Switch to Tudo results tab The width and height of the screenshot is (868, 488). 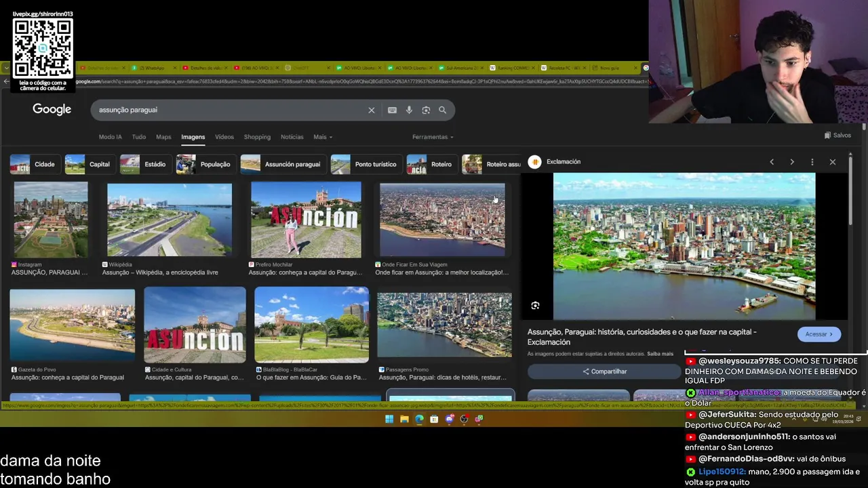pos(138,137)
